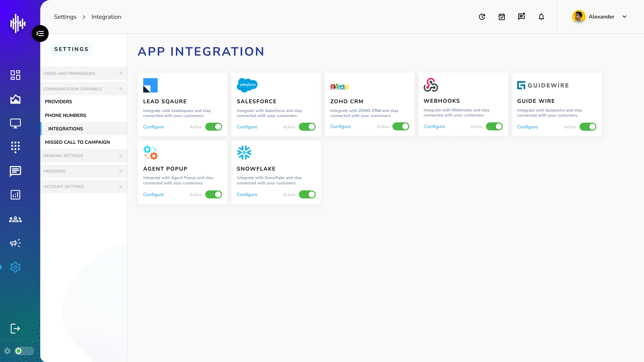Click Integration breadcrumb
The width and height of the screenshot is (644, 362).
106,17
